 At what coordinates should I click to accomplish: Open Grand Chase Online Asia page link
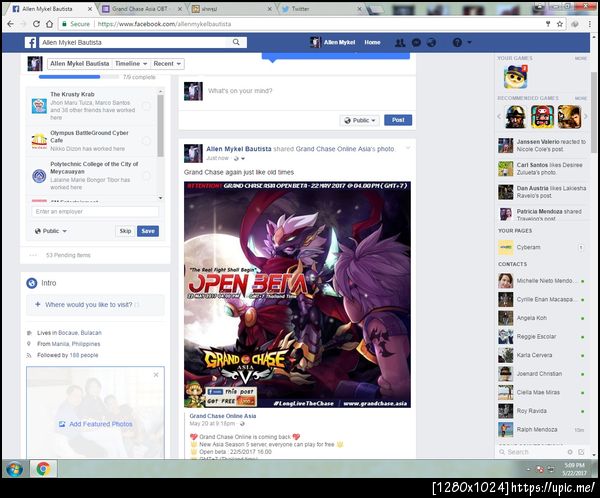click(x=223, y=416)
